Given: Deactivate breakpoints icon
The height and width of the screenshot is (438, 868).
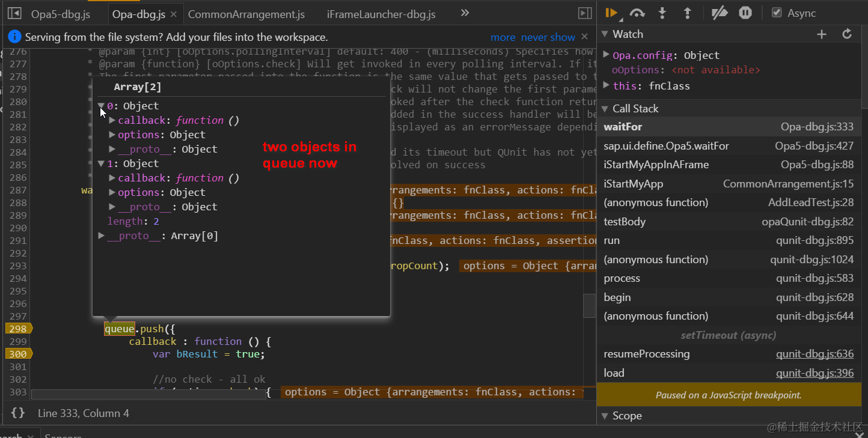Looking at the screenshot, I should point(720,13).
